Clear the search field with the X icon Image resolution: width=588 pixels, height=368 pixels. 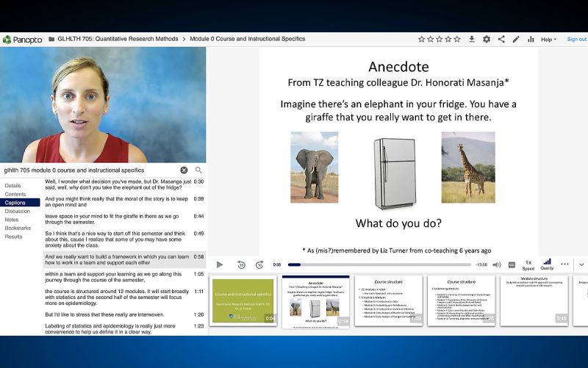coord(184,170)
